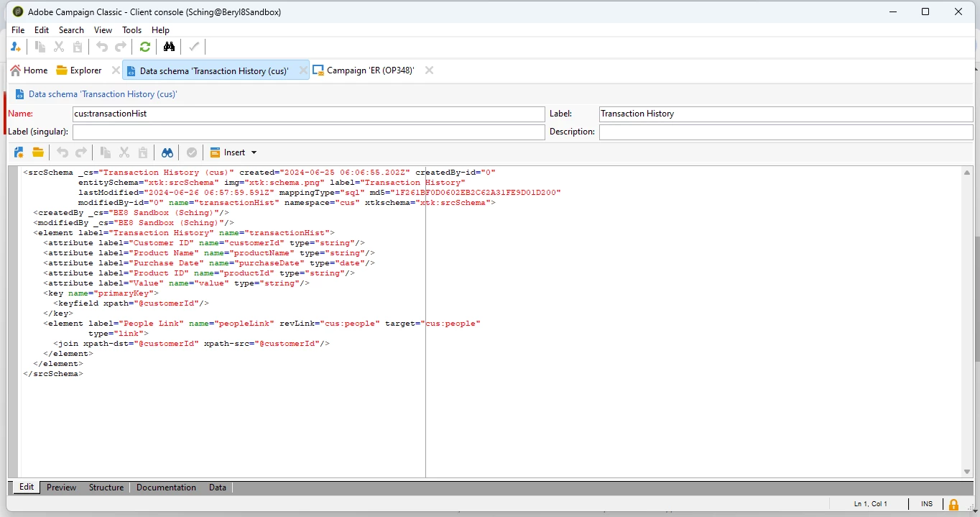Open the Help menu

[160, 30]
